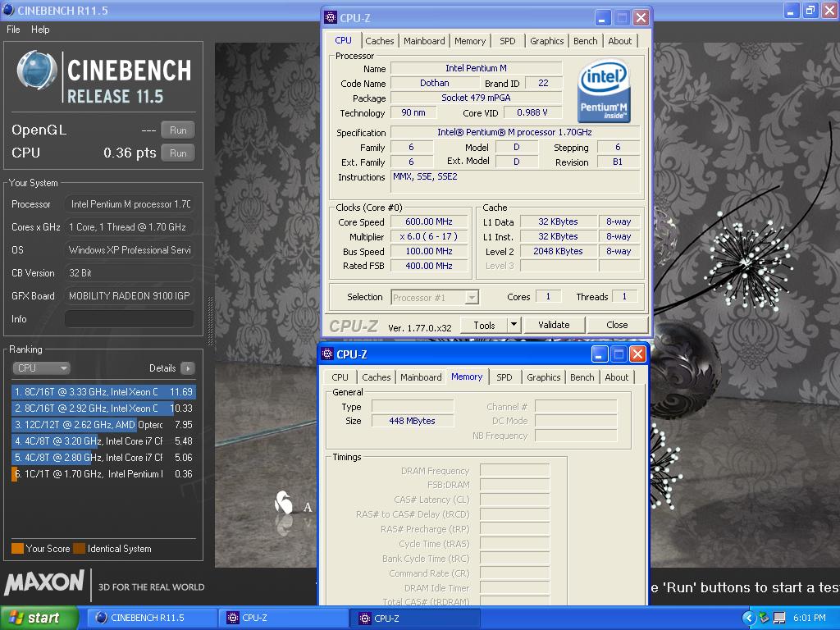Switch to SPD tab in lower CPU-Z
The width and height of the screenshot is (840, 630).
click(504, 377)
